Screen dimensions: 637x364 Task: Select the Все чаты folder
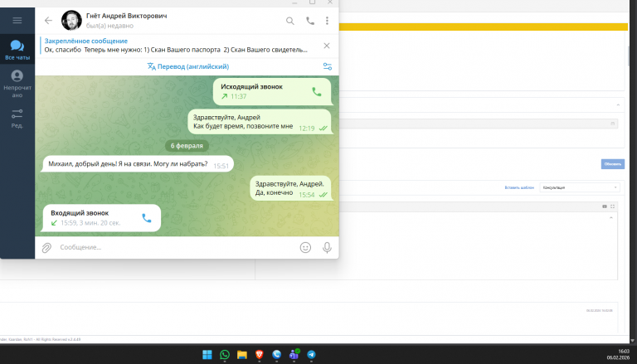point(17,50)
